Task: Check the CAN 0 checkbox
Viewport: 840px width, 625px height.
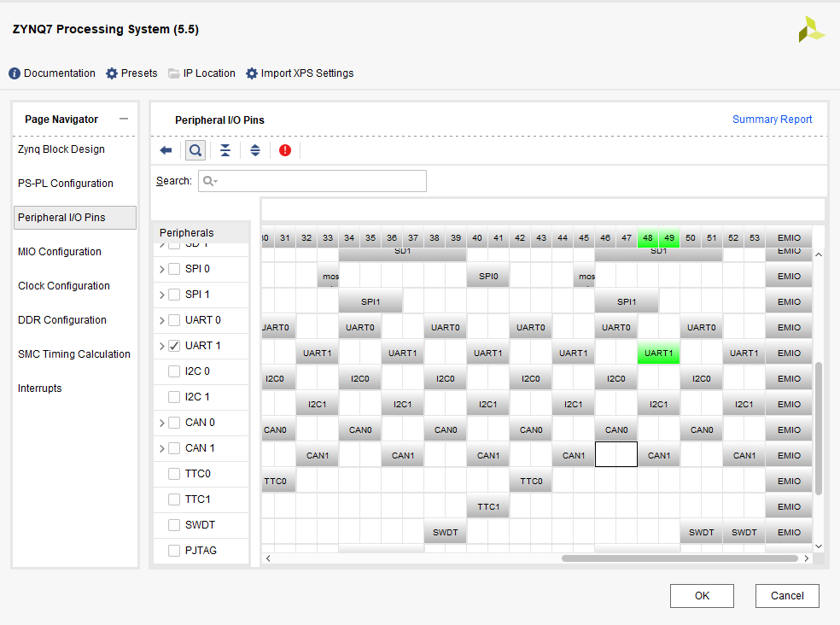Action: point(174,423)
